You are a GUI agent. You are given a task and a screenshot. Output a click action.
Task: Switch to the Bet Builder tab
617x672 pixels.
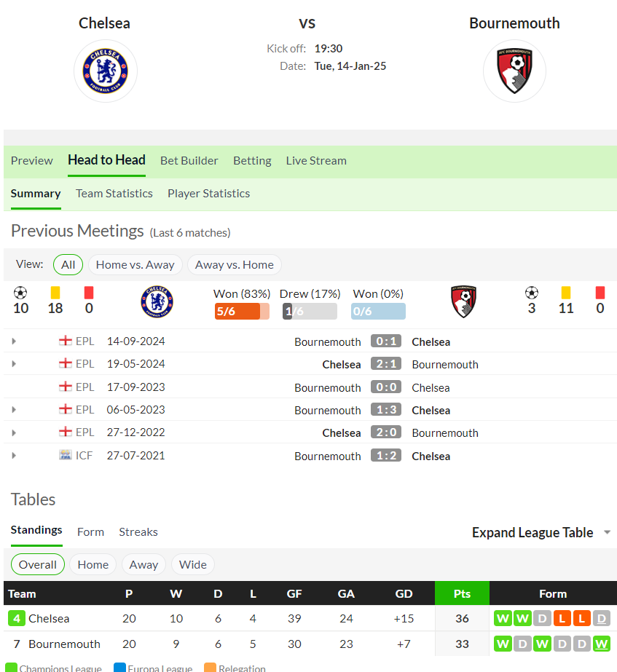pos(189,161)
